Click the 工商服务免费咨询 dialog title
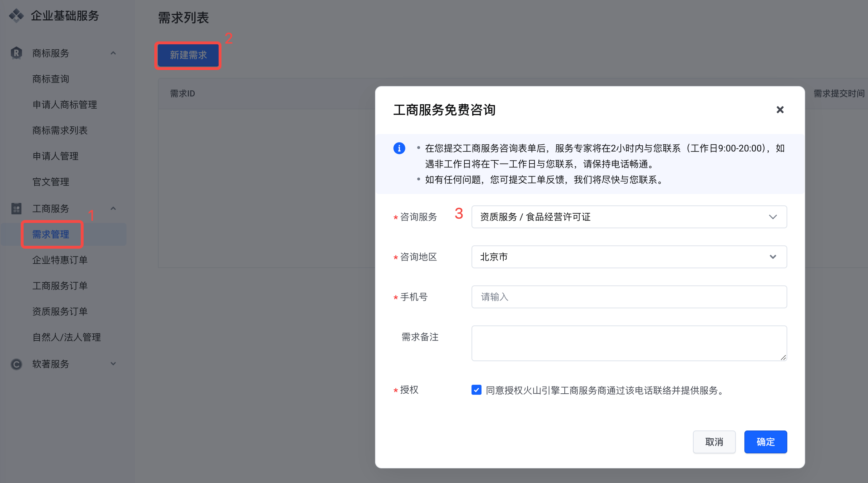This screenshot has height=483, width=868. pos(444,110)
